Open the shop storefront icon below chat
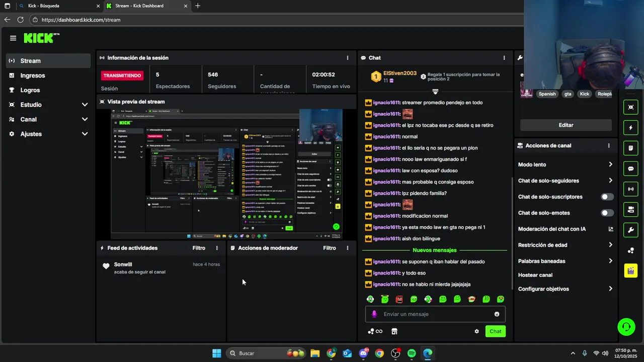 (x=394, y=331)
